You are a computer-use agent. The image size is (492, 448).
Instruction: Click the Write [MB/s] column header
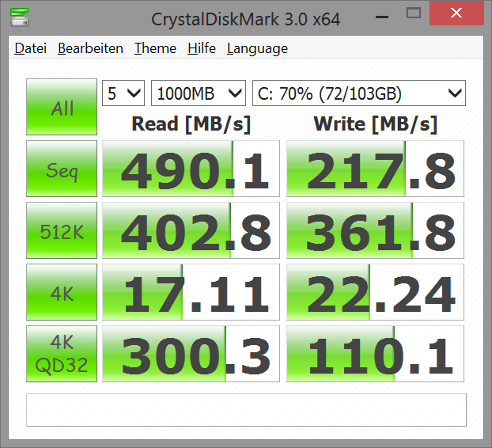375,124
